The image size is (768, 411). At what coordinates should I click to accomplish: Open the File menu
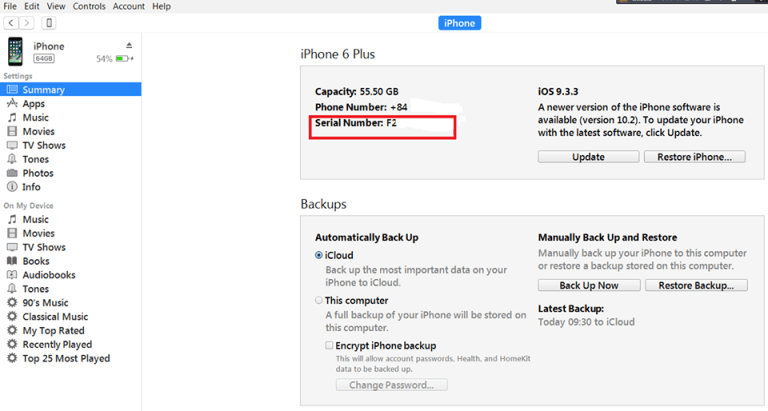(x=10, y=6)
